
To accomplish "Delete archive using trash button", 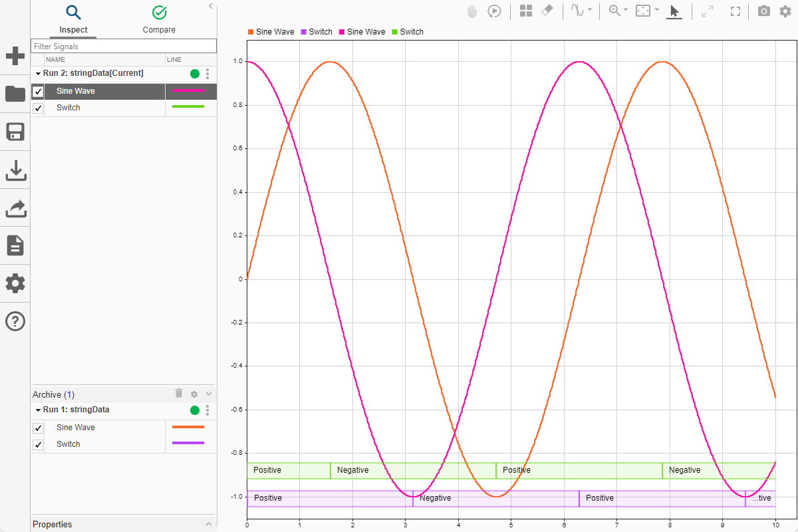I will tap(179, 394).
